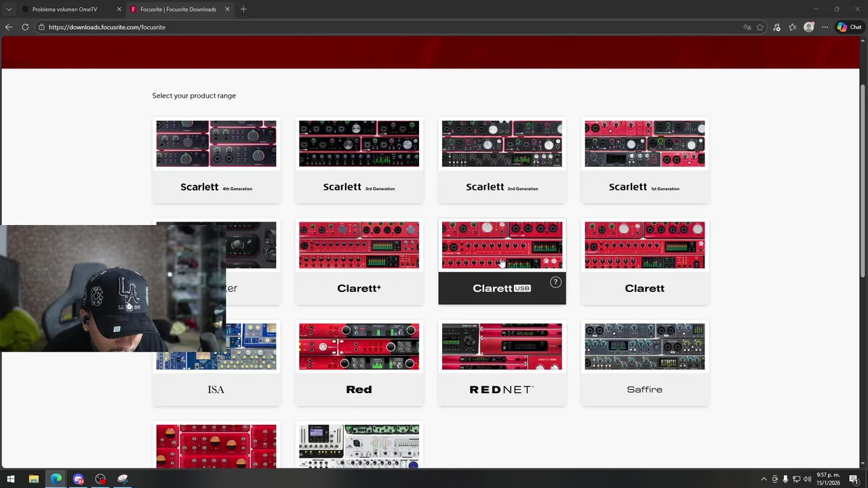Click the microphone tray icon
This screenshot has width=868, height=488.
[x=785, y=479]
